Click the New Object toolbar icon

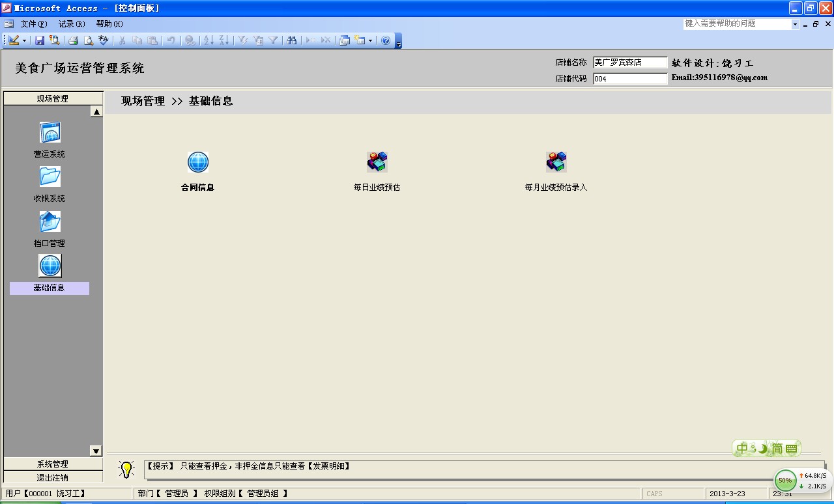pyautogui.click(x=360, y=40)
